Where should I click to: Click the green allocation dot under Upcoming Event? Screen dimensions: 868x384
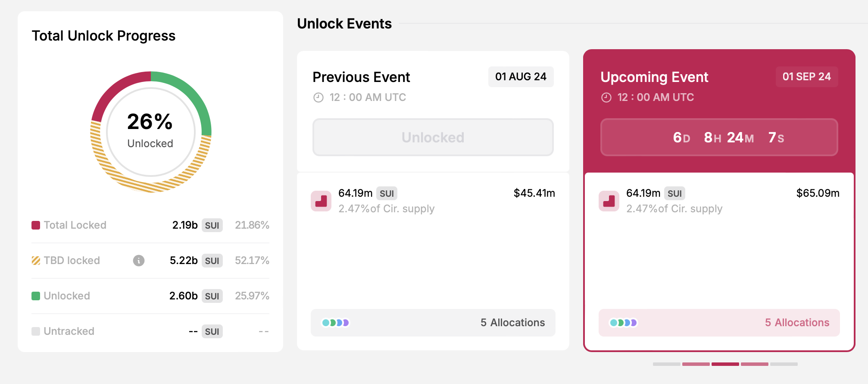pos(620,322)
